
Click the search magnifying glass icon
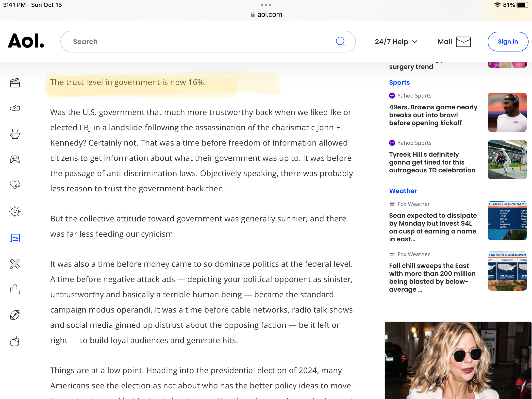(340, 42)
